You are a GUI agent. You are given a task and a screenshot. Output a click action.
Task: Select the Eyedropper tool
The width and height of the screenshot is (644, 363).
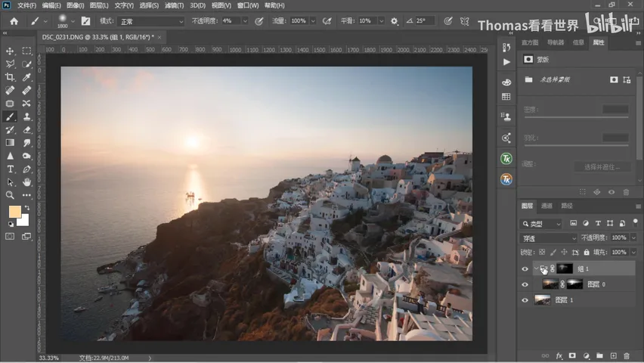[x=26, y=77]
